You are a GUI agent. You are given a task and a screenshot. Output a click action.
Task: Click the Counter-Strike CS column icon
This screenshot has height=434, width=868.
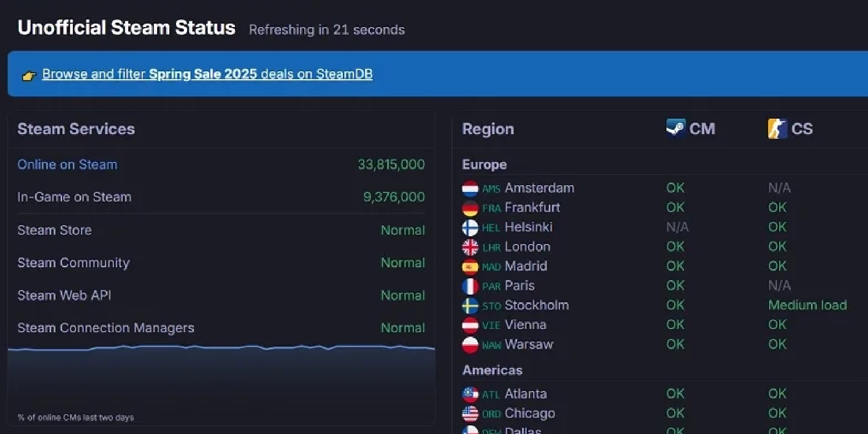click(777, 128)
